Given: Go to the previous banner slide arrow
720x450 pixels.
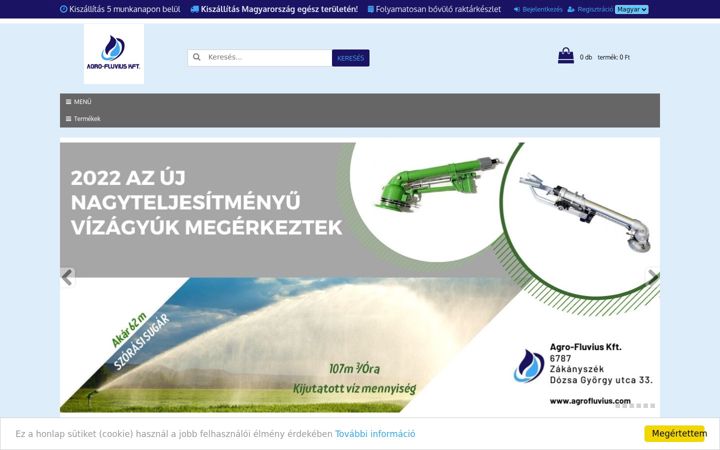Looking at the screenshot, I should coord(67,277).
